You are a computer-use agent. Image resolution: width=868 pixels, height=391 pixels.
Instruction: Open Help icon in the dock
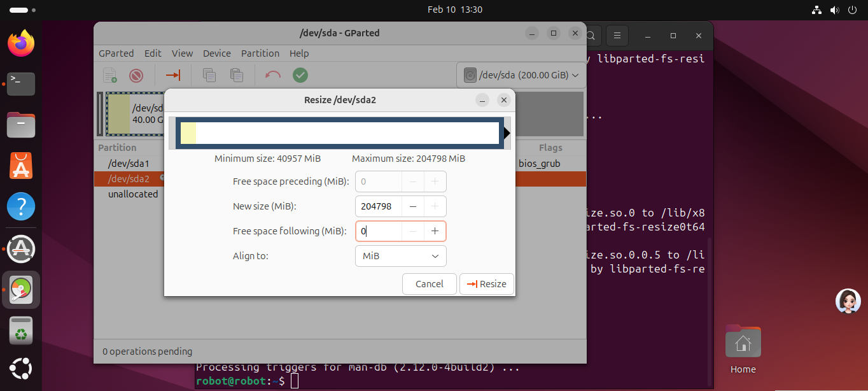click(21, 206)
